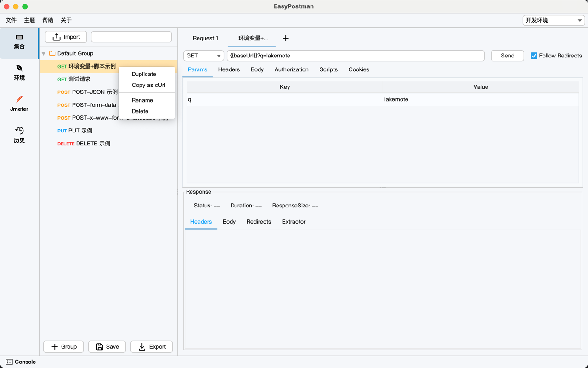Switch to the 环境变量+... tab

[253, 38]
